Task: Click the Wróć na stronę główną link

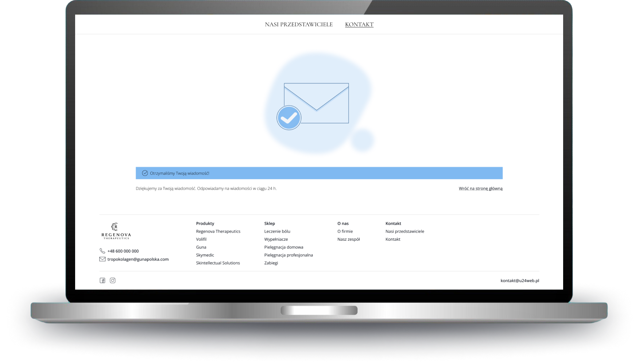Action: click(480, 189)
